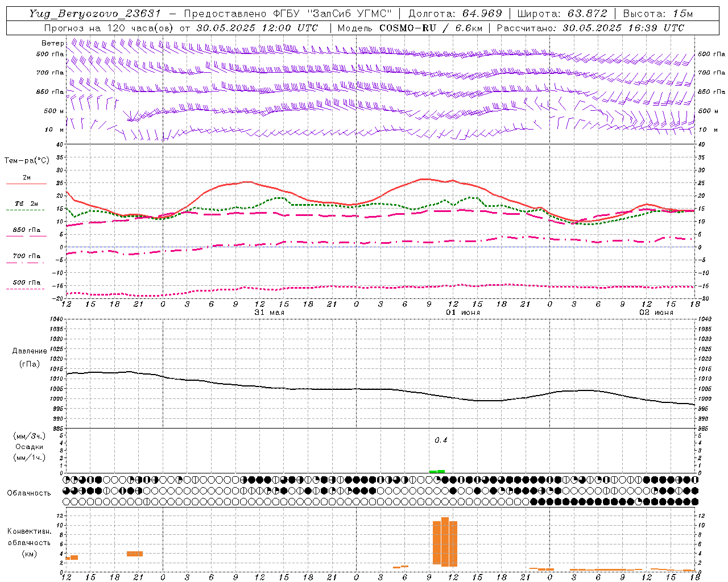This screenshot has height=582, width=728.
Task: Click the orange convective bar near hour 21
Action: click(x=135, y=554)
